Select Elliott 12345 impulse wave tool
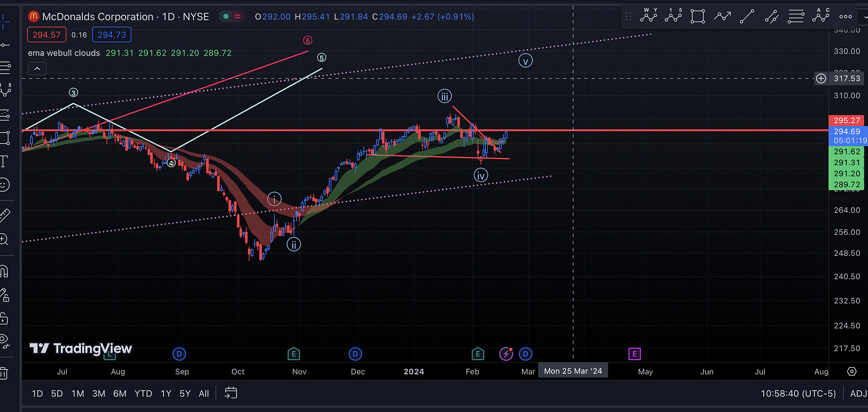 (x=673, y=16)
